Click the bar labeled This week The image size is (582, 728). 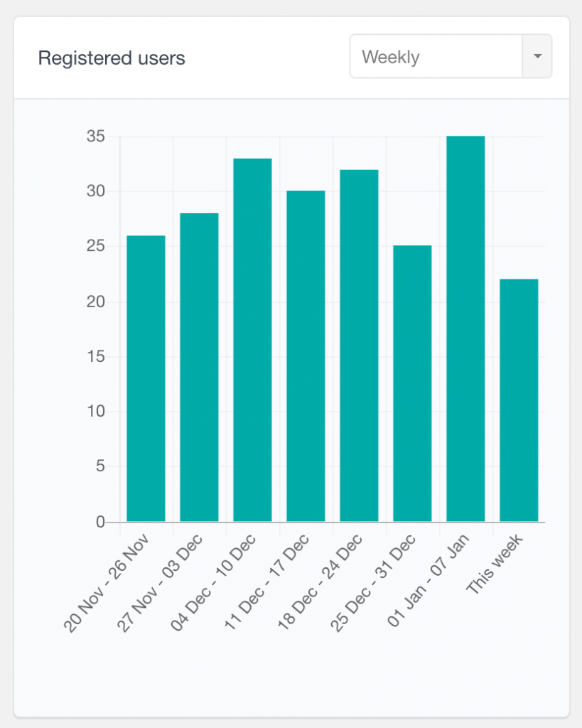(519, 398)
